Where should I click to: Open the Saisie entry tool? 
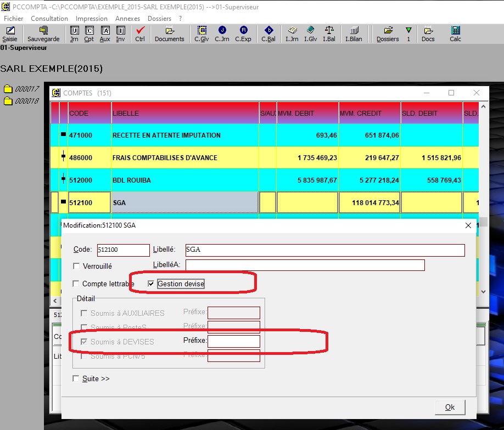(9, 33)
